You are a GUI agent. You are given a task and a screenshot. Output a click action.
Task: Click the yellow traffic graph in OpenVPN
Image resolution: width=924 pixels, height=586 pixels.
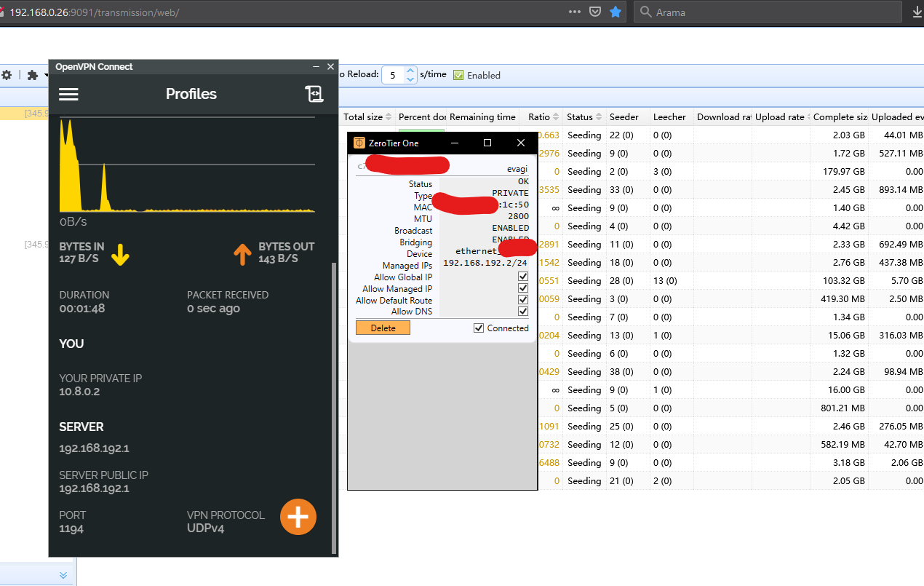[x=187, y=165]
